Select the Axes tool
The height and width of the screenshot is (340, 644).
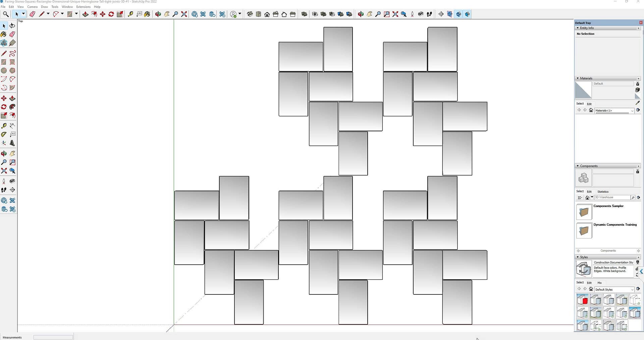pos(4,143)
